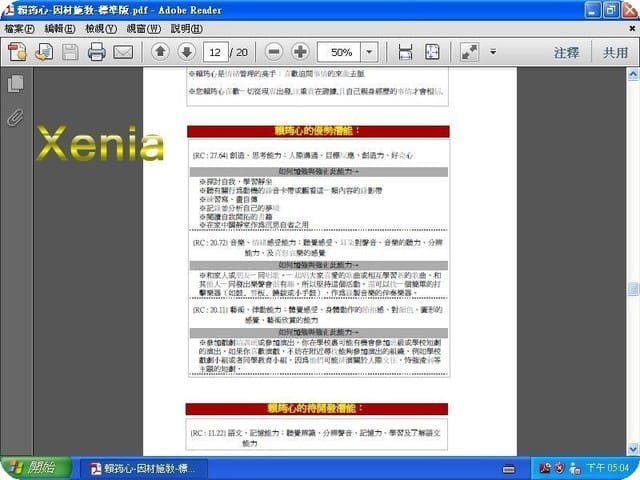Select the PDF document taskbar button
Image resolution: width=640 pixels, height=480 pixels.
(x=144, y=468)
